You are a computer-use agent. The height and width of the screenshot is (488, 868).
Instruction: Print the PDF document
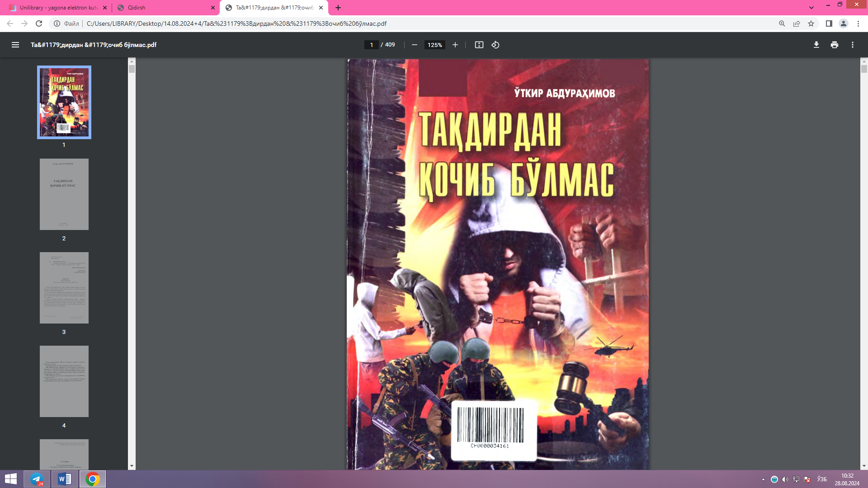(x=835, y=45)
